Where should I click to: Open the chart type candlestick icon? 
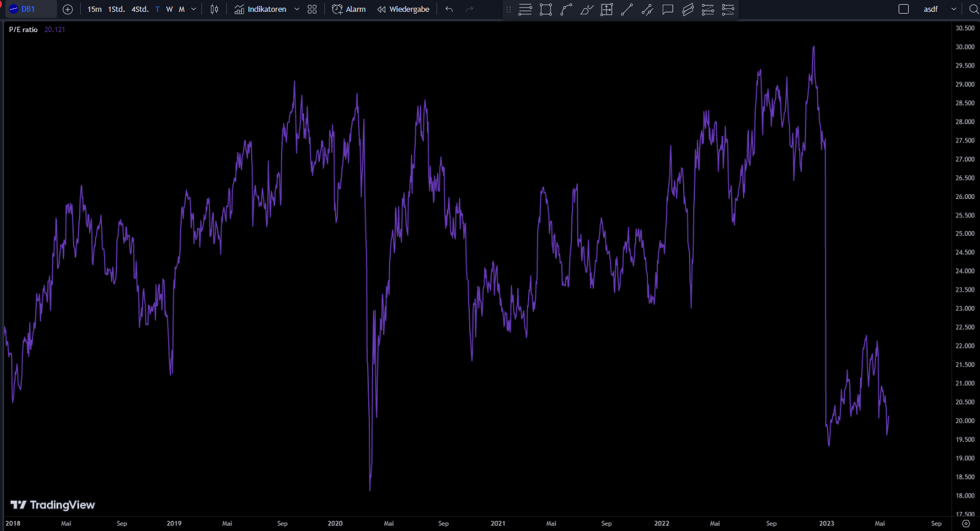(214, 10)
